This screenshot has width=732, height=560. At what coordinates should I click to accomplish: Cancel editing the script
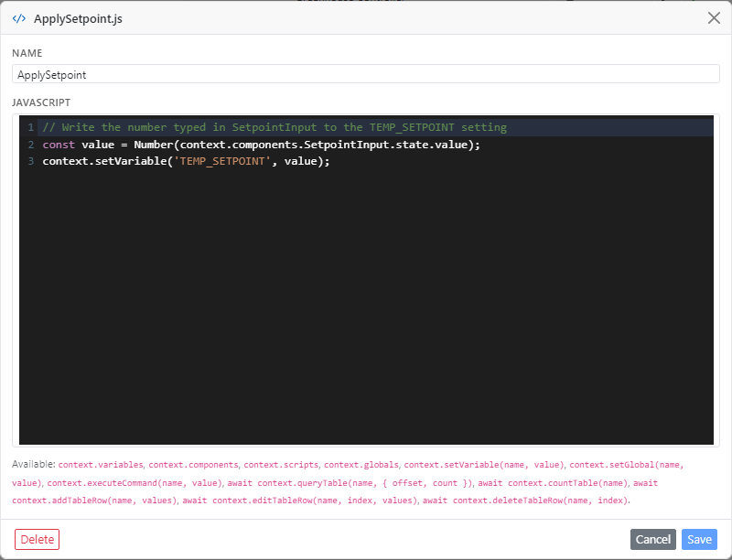point(652,540)
